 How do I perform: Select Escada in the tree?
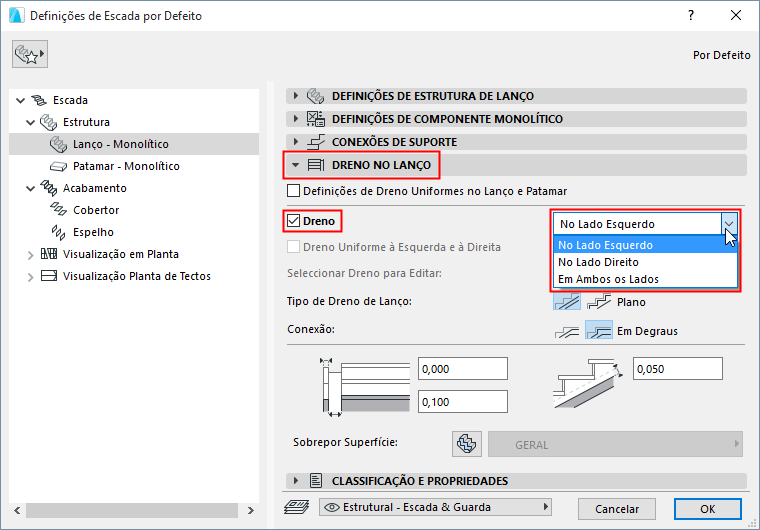pyautogui.click(x=70, y=100)
